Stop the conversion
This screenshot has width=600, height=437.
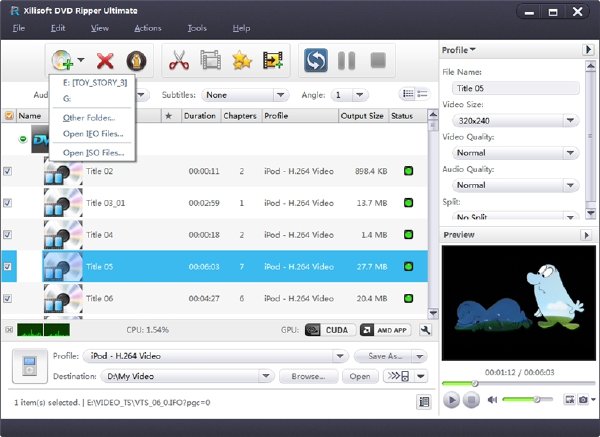coord(378,60)
